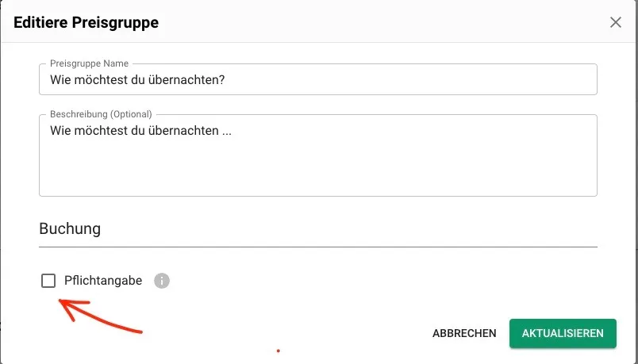Focus the Preisgruppe Name input field
The width and height of the screenshot is (638, 364).
[x=318, y=79]
